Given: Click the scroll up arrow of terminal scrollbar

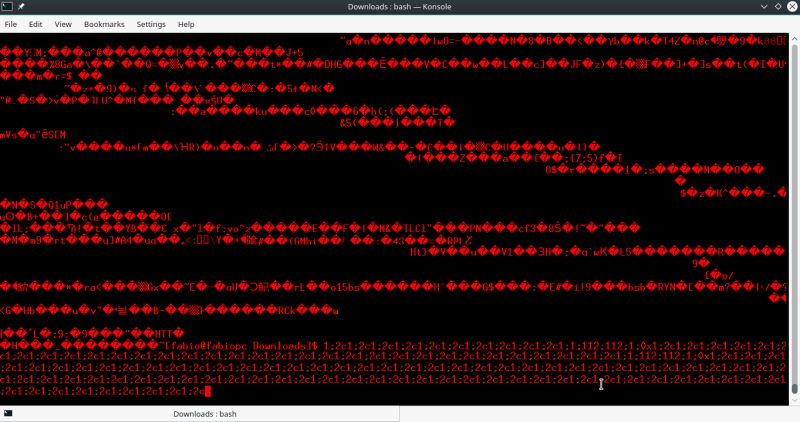Looking at the screenshot, I should click(794, 39).
